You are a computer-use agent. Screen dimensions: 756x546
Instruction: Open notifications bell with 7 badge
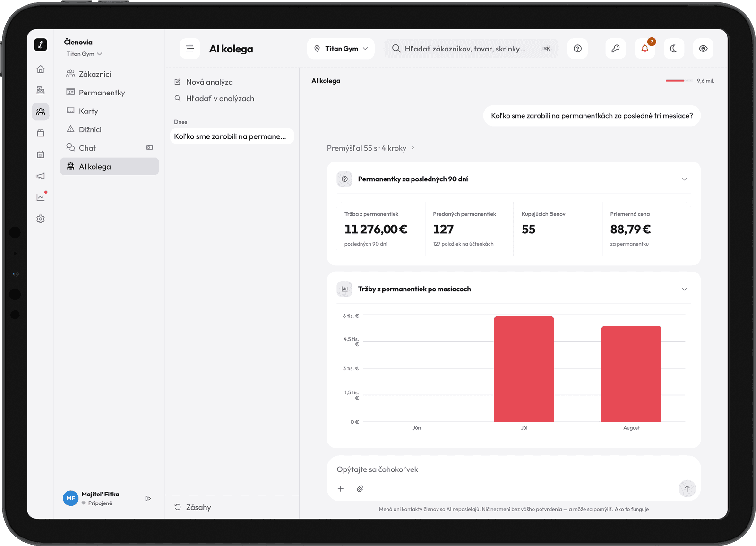pos(645,49)
